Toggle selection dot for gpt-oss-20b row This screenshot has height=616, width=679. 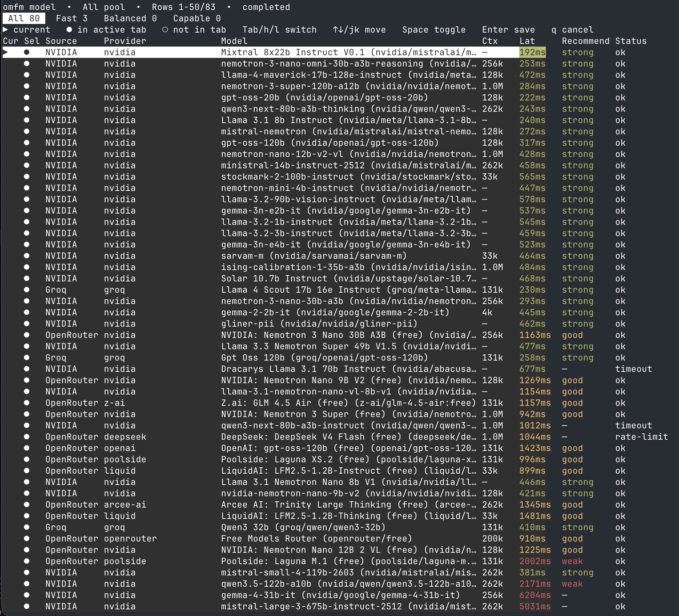click(27, 97)
